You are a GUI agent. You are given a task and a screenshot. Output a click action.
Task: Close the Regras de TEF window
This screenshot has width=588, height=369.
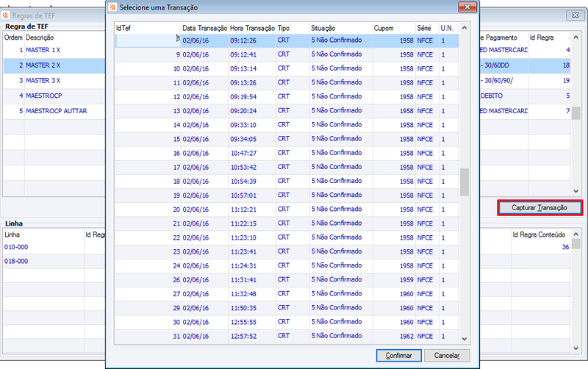(575, 15)
